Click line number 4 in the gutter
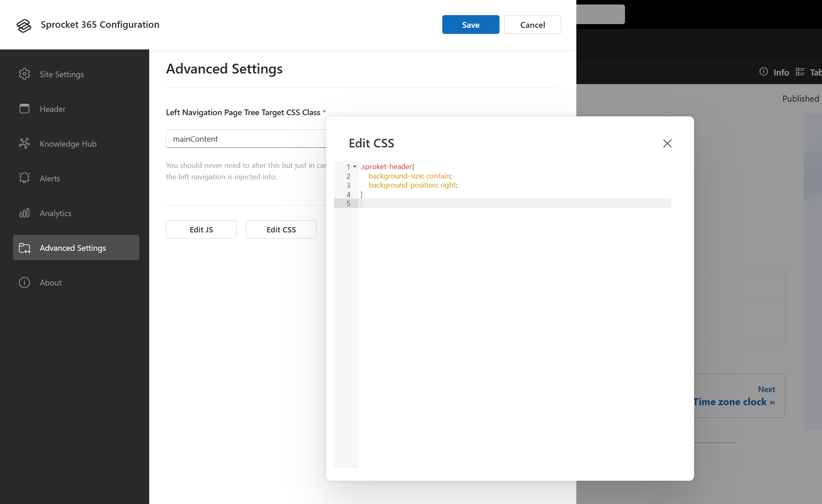822x504 pixels. point(348,194)
